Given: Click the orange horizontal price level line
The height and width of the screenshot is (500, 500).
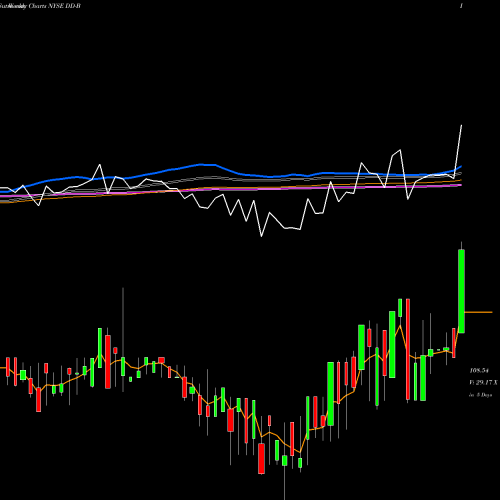Looking at the screenshot, I should click(x=478, y=312).
